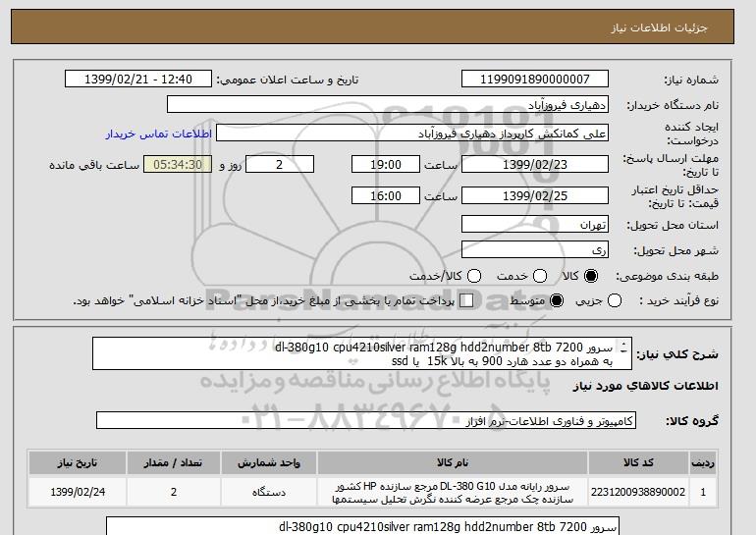Click the row number cell 1

pos(703,492)
